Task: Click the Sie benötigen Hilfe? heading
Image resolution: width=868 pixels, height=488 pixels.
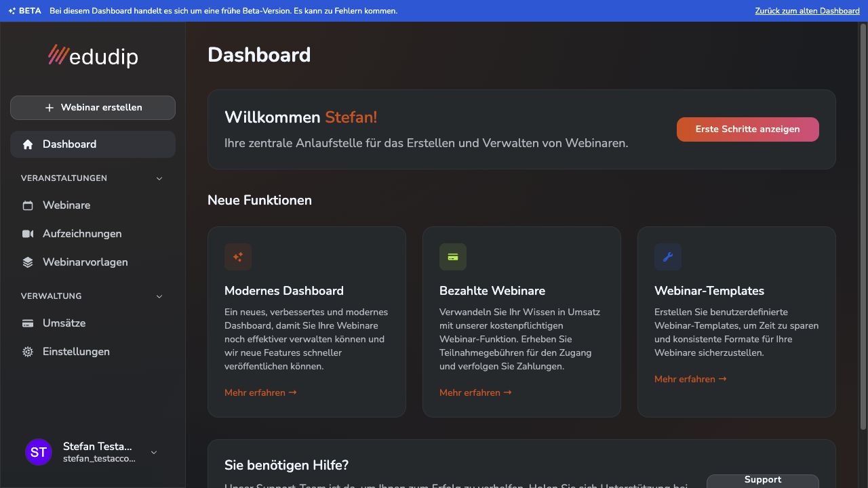Action: (x=287, y=466)
